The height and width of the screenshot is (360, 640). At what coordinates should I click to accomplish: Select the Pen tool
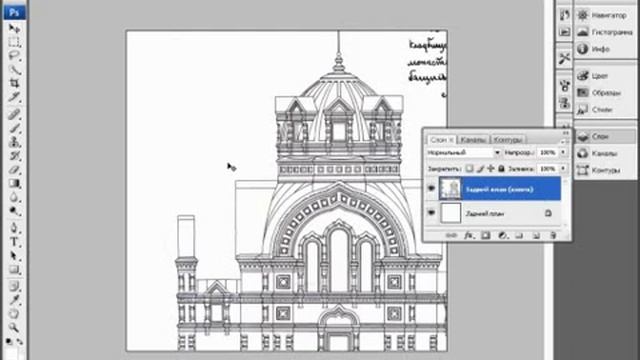15,228
